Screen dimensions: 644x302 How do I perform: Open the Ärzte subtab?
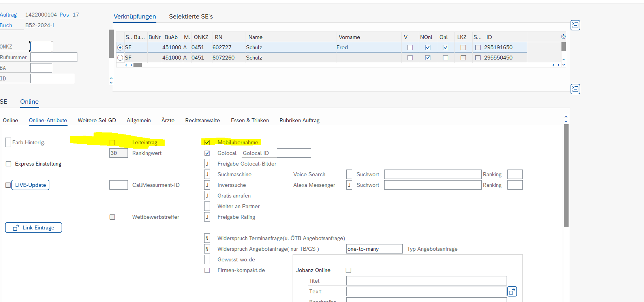click(168, 121)
